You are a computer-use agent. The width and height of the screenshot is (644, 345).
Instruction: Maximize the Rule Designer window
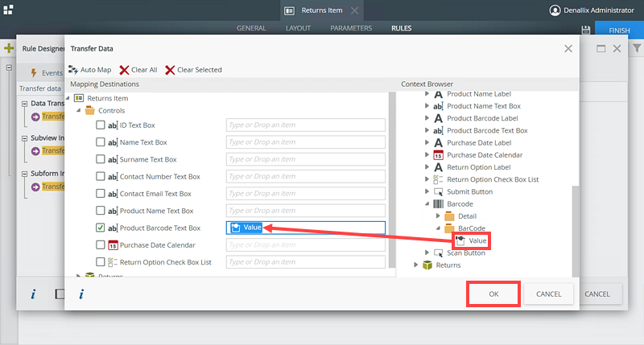(x=601, y=48)
